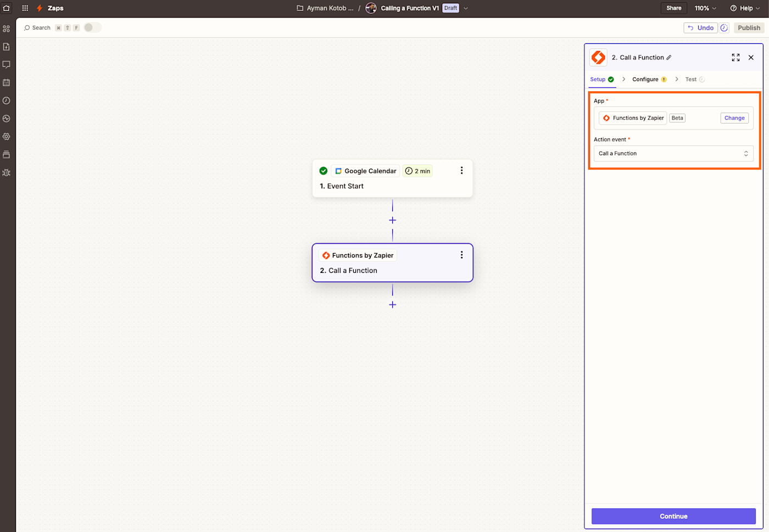Click the Beta tag
This screenshot has height=532, width=769.
[x=677, y=118]
